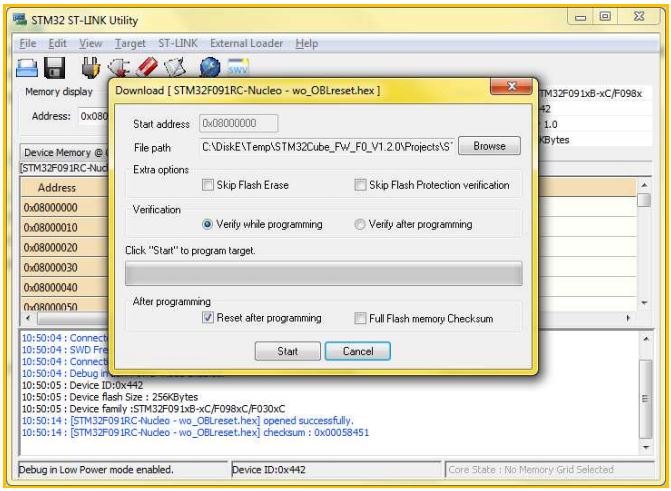Screen dimensions: 671x491
Task: Open the External Loader menu
Action: [246, 44]
